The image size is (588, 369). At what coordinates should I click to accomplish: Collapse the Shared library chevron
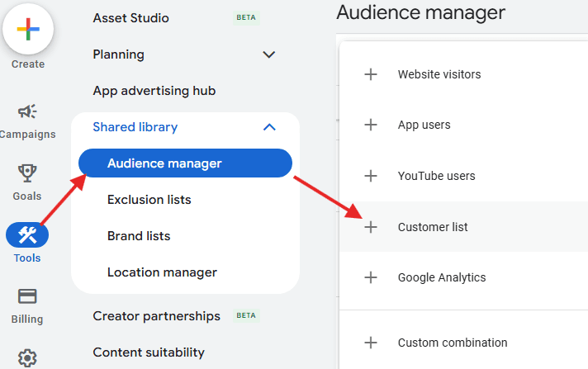(268, 127)
